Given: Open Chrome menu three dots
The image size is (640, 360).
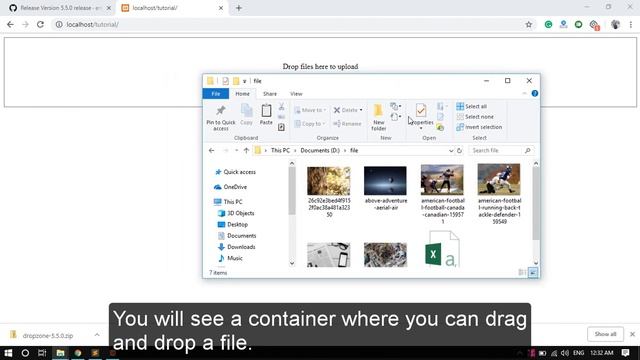Looking at the screenshot, I should pyautogui.click(x=631, y=24).
